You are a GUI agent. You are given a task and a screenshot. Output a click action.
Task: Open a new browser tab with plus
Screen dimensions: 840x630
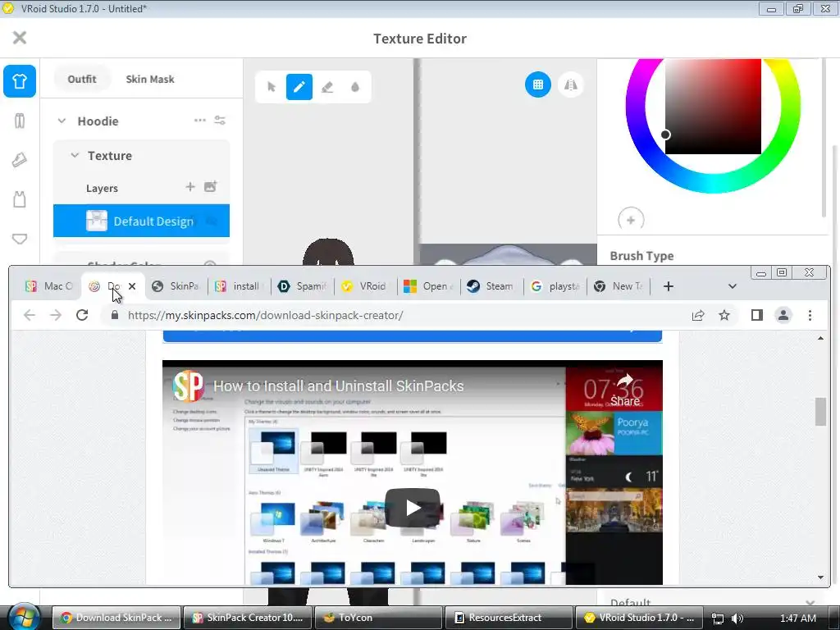tap(668, 286)
